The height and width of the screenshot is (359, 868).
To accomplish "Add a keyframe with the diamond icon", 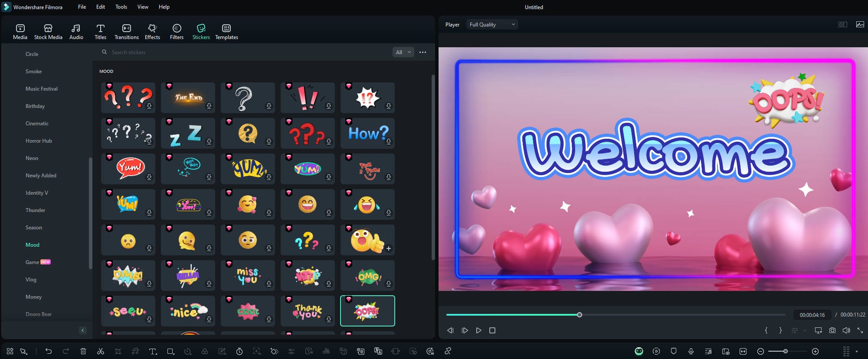I will pyautogui.click(x=274, y=351).
